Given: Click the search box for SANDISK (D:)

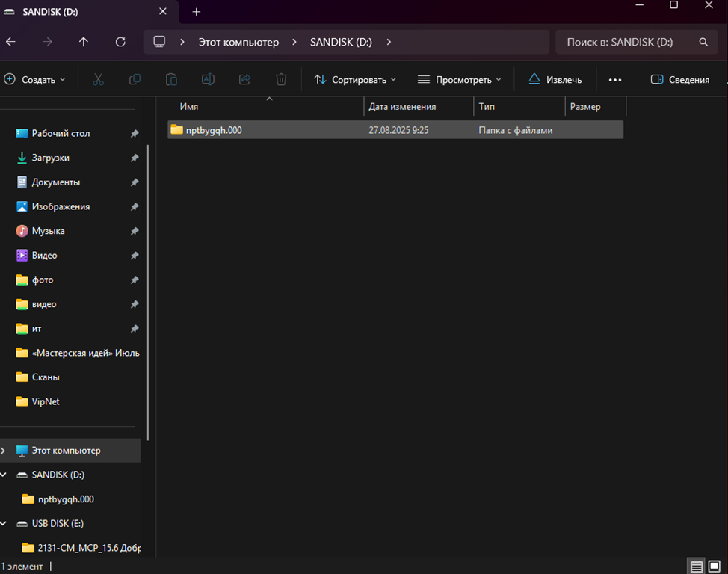Looking at the screenshot, I should pos(628,42).
